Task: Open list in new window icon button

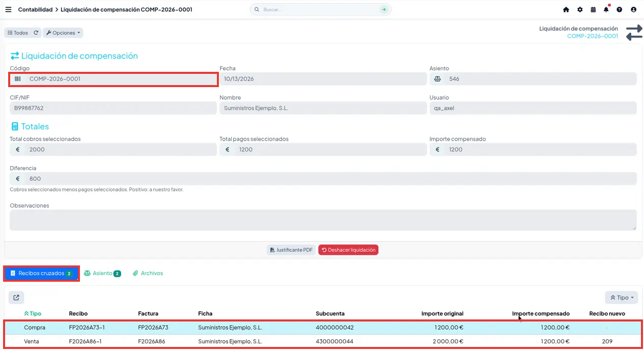Action: coord(16,298)
